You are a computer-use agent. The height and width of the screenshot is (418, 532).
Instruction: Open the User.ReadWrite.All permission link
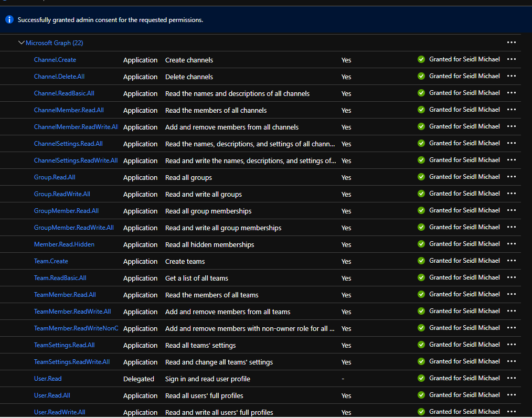coord(60,412)
